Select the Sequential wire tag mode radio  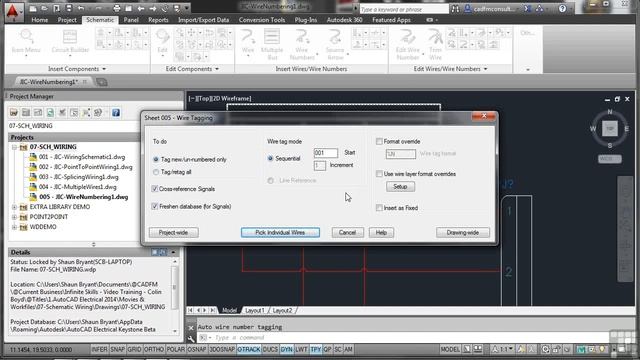coord(270,158)
